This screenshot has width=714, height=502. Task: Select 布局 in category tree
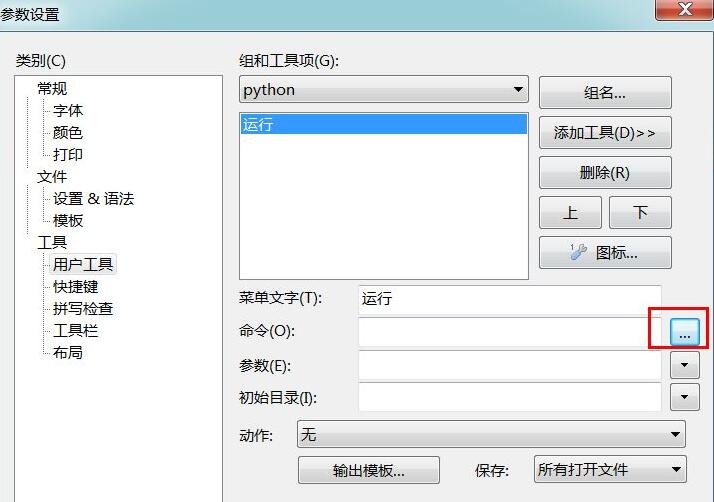(68, 353)
